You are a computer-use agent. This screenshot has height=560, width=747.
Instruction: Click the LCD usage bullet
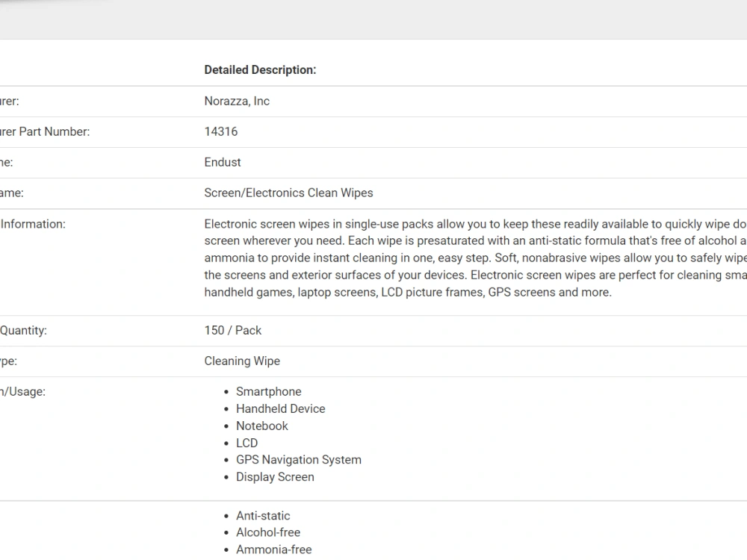[x=247, y=443]
